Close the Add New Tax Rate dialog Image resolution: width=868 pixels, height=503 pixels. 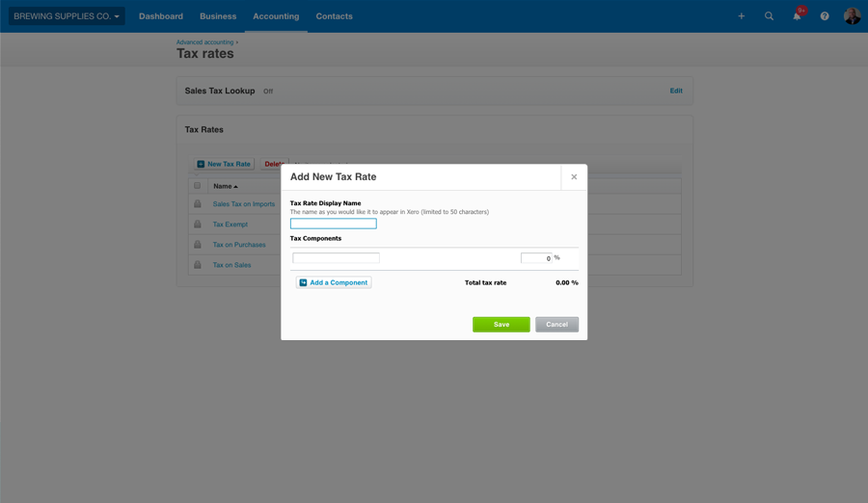point(574,177)
